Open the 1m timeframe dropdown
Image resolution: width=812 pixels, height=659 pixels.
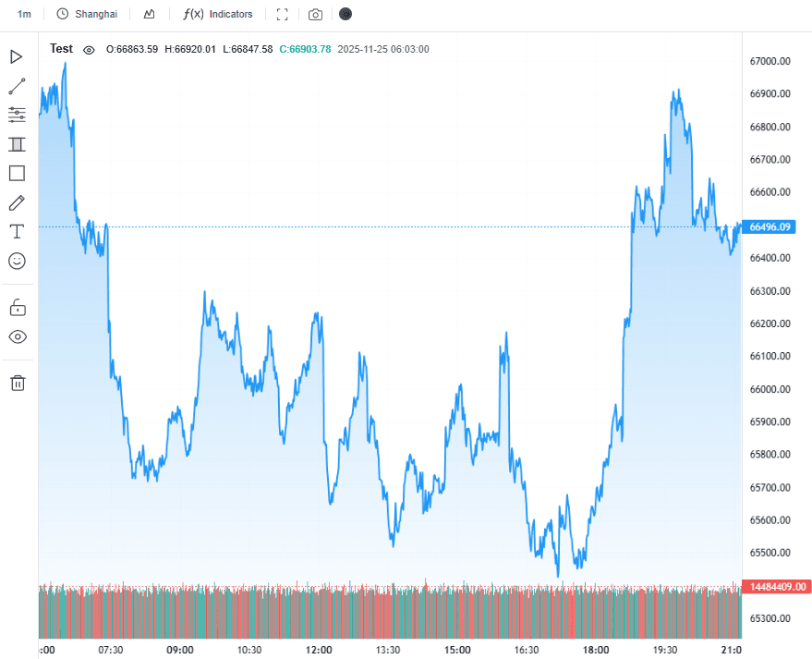[24, 15]
